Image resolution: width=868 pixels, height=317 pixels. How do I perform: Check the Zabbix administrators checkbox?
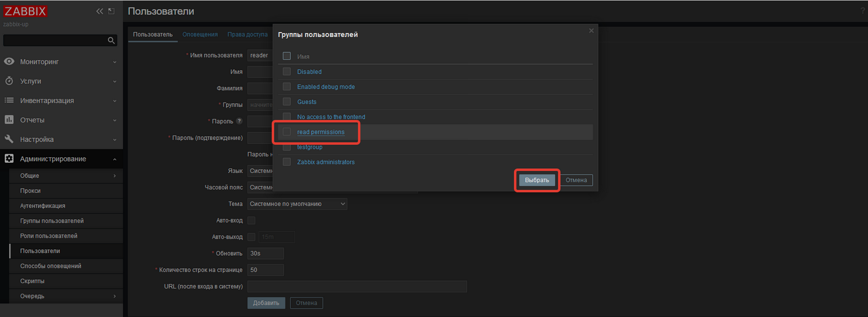click(x=286, y=162)
